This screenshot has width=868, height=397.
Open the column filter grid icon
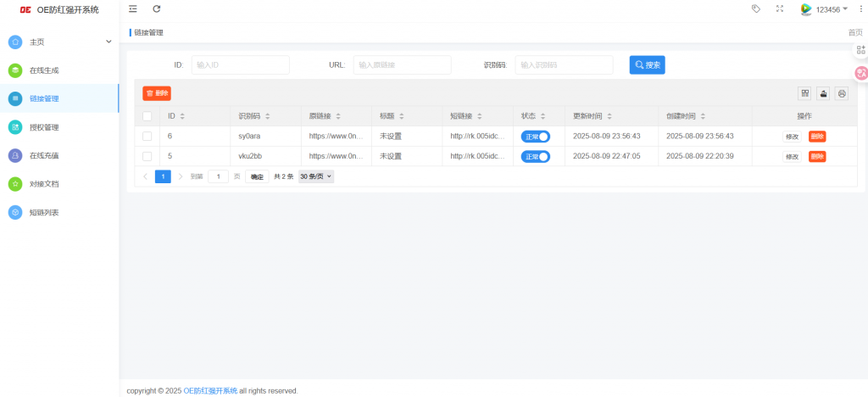point(804,93)
